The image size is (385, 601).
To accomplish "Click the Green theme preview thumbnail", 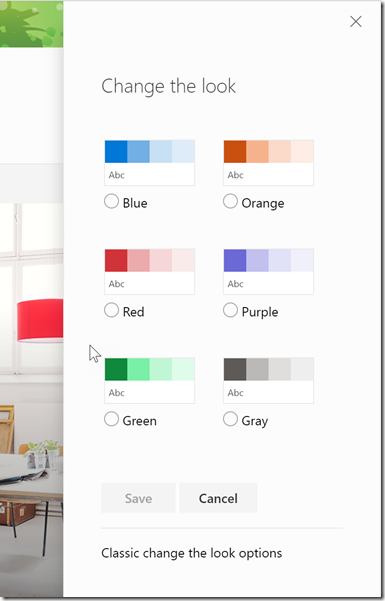I will (x=150, y=381).
